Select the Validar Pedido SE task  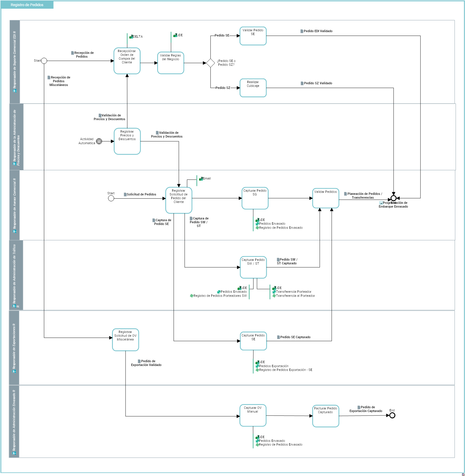click(x=253, y=36)
